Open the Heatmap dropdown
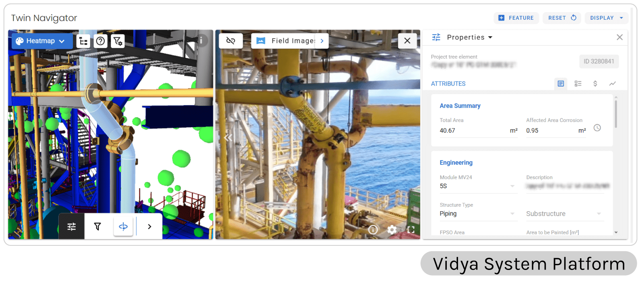Screen dimensions: 644x282 (42, 41)
